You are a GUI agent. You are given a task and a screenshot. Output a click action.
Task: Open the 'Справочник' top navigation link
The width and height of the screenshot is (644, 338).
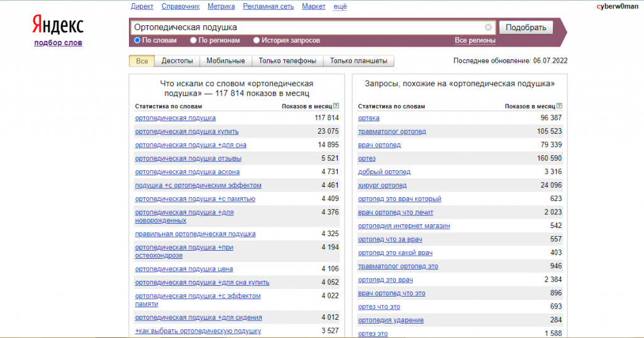180,6
